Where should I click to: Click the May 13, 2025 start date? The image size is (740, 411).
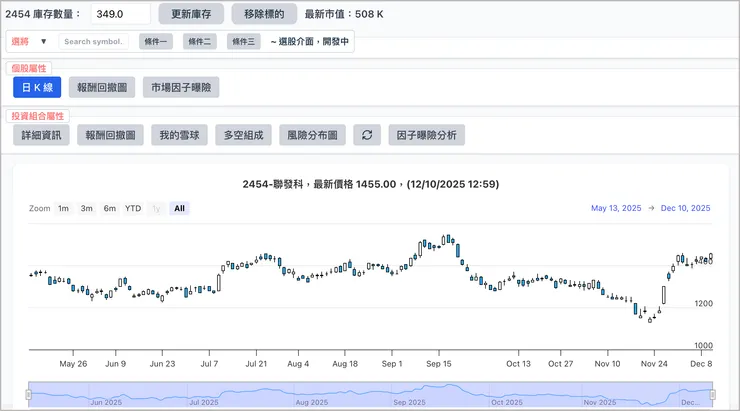616,208
